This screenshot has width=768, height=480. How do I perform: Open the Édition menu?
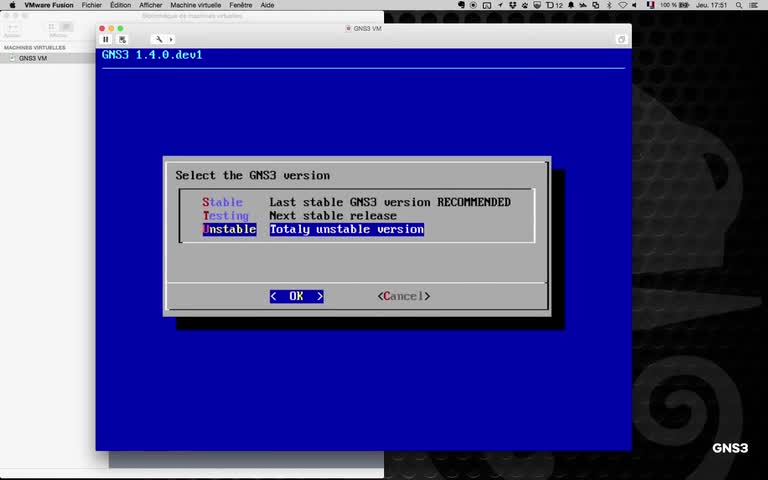pyautogui.click(x=120, y=5)
